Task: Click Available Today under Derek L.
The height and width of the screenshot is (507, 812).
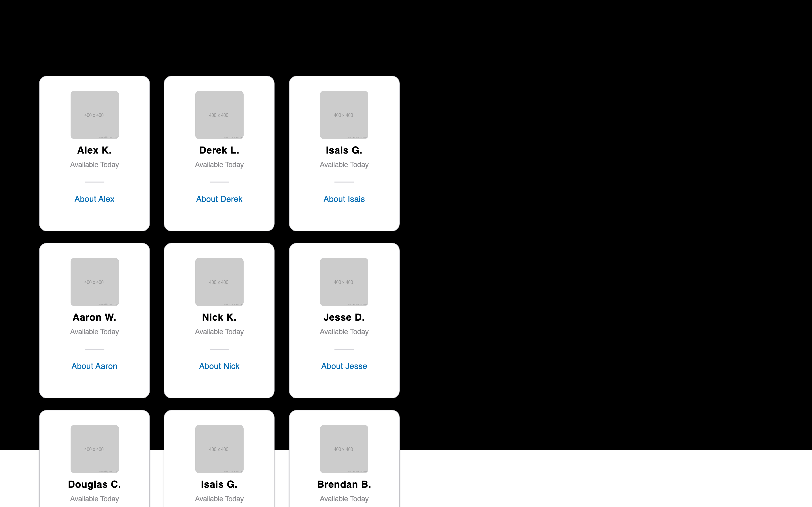Action: coord(219,165)
